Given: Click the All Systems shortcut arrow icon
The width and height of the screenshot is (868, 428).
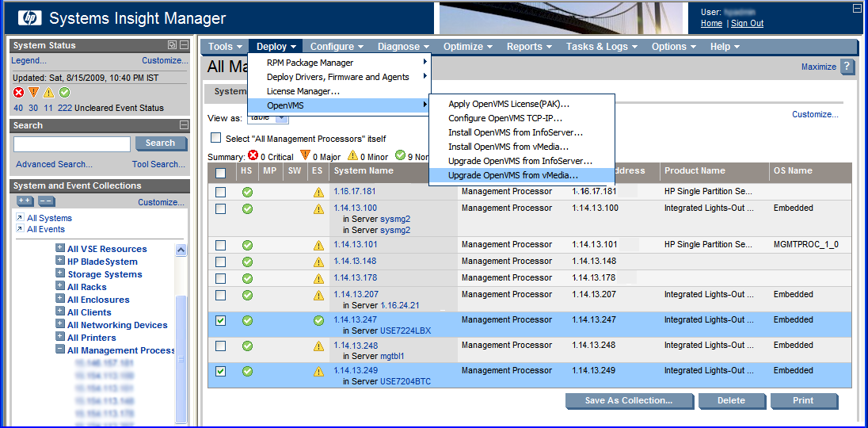Looking at the screenshot, I should [19, 218].
